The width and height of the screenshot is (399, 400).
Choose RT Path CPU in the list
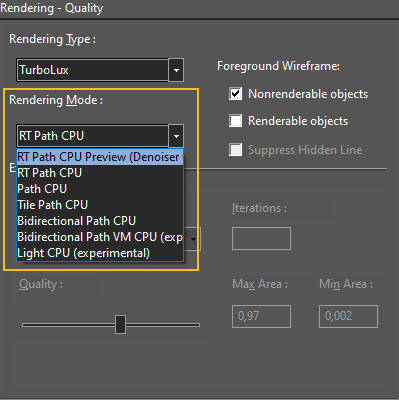pos(100,173)
